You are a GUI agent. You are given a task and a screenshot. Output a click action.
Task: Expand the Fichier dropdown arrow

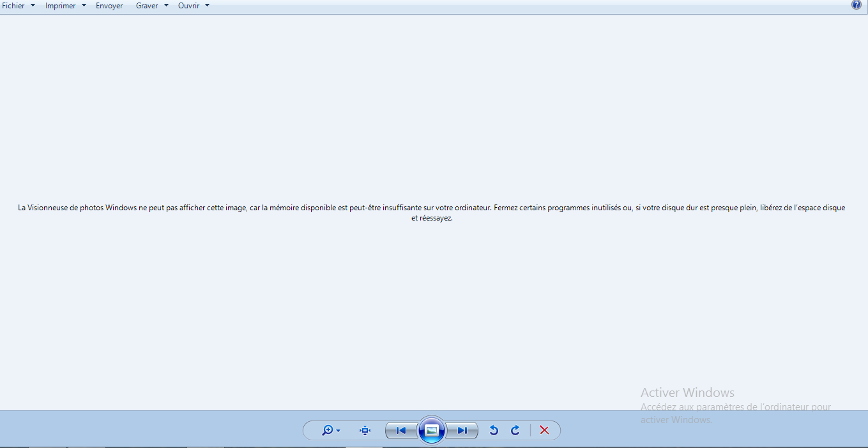pyautogui.click(x=33, y=6)
